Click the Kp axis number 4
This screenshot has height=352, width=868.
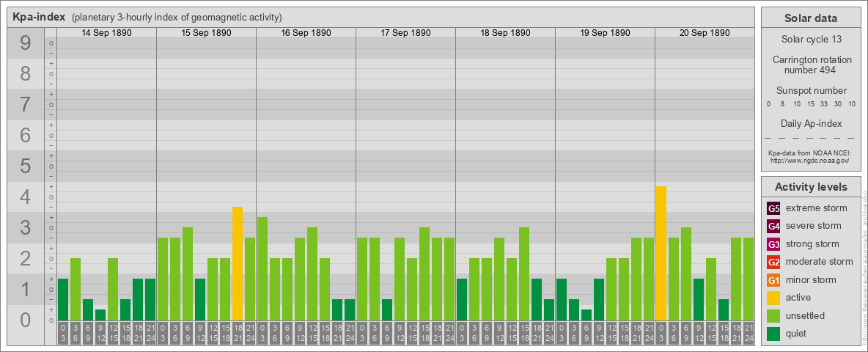pyautogui.click(x=26, y=197)
